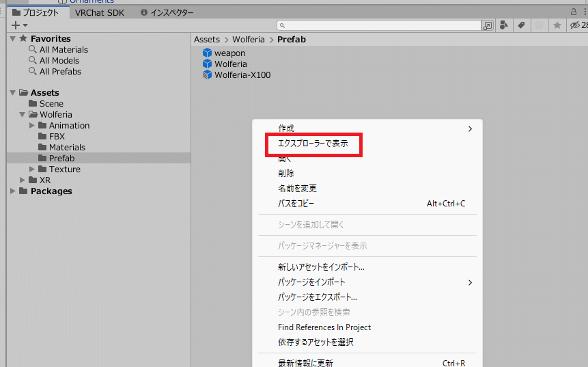Select the Wolferia prefab asset
588x367 pixels.
231,64
